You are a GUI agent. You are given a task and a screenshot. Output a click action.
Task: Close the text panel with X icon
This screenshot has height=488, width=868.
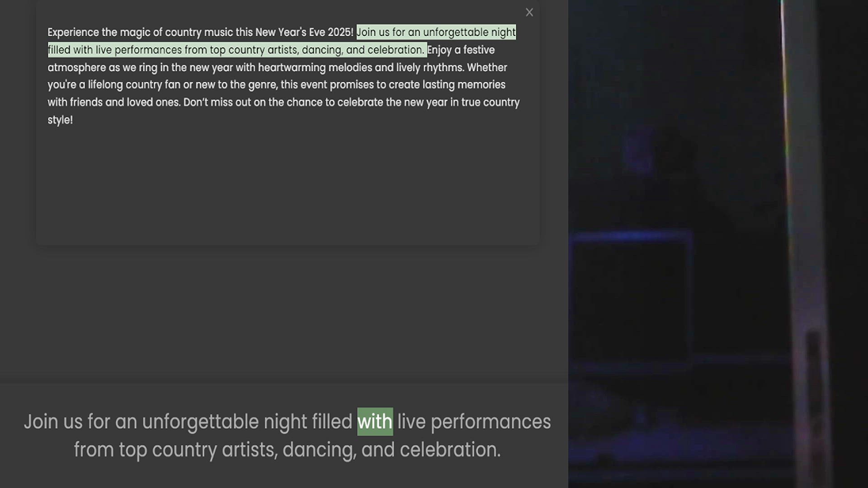point(529,13)
